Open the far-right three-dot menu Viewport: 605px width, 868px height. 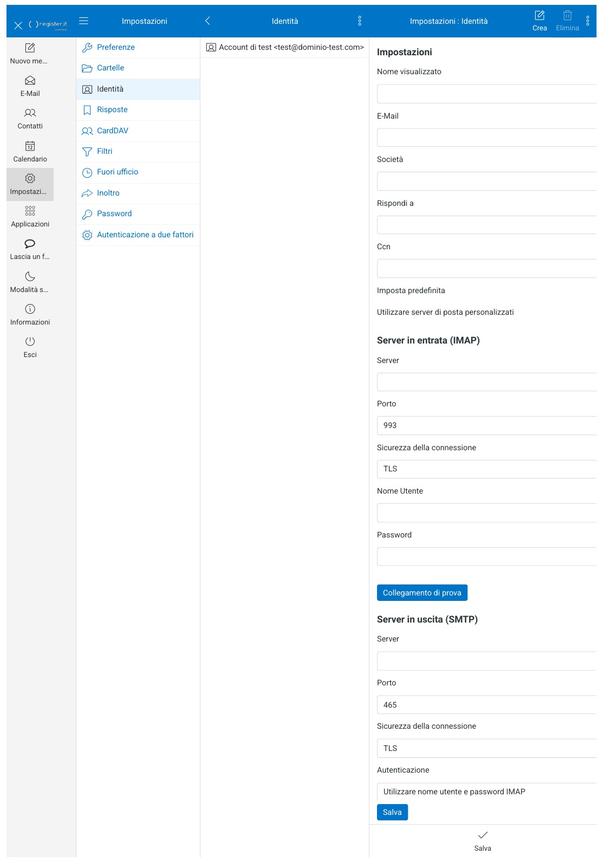point(588,21)
